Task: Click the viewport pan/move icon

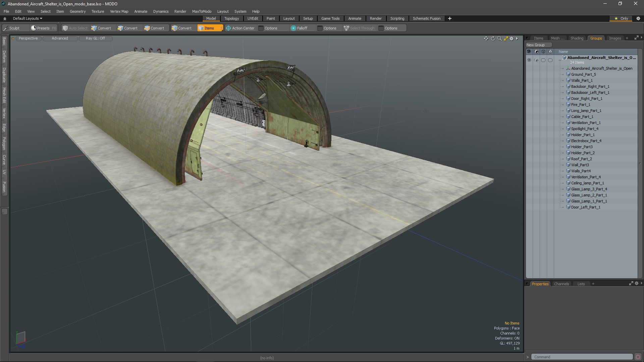Action: 486,39
